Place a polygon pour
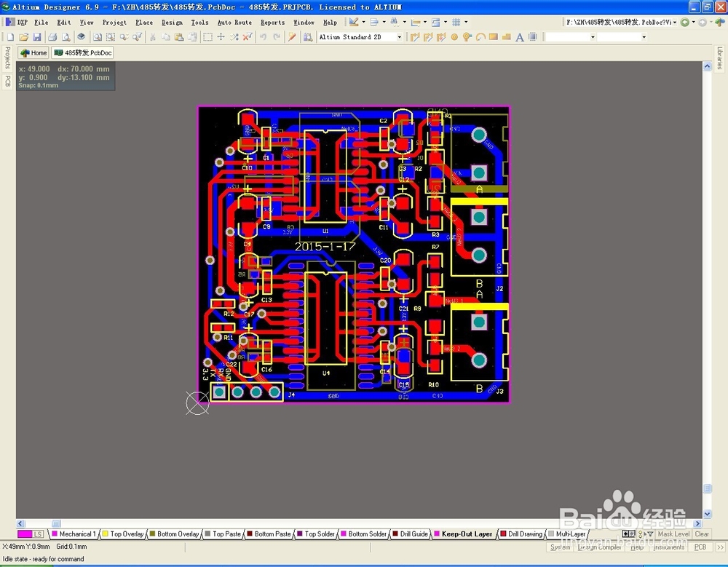Screen dimensions: 728x567 pos(507,37)
